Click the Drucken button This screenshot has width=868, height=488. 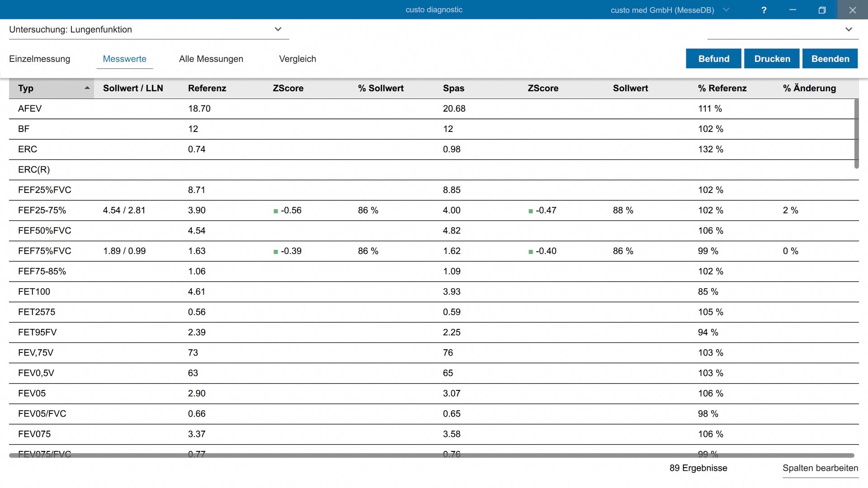(772, 59)
